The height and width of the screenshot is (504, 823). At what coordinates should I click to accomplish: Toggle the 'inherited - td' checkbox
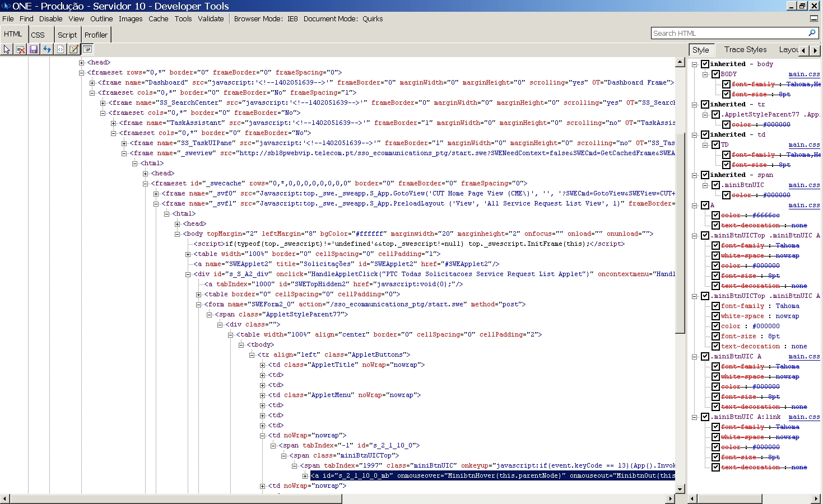coord(705,134)
